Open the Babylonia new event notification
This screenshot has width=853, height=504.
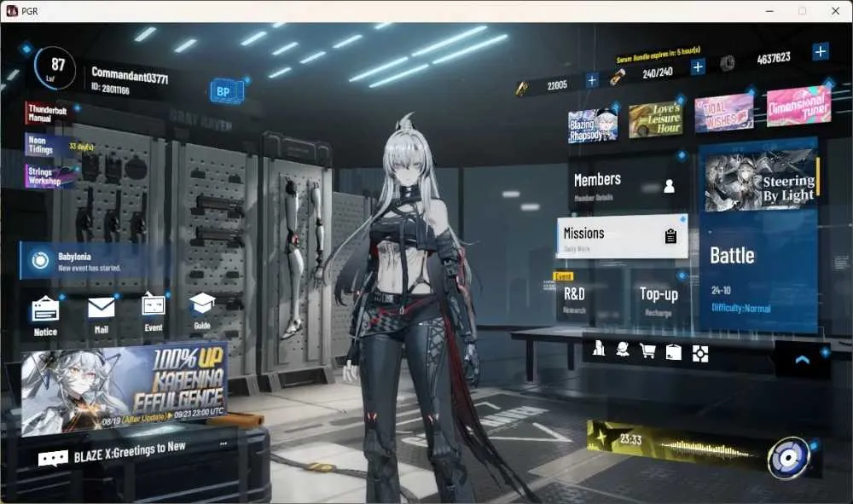(94, 261)
